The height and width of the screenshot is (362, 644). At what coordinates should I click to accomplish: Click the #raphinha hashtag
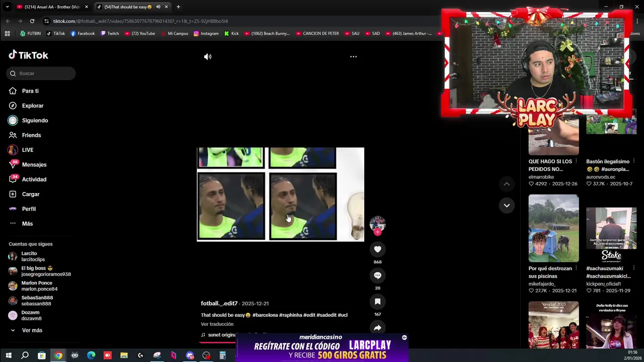(290, 315)
